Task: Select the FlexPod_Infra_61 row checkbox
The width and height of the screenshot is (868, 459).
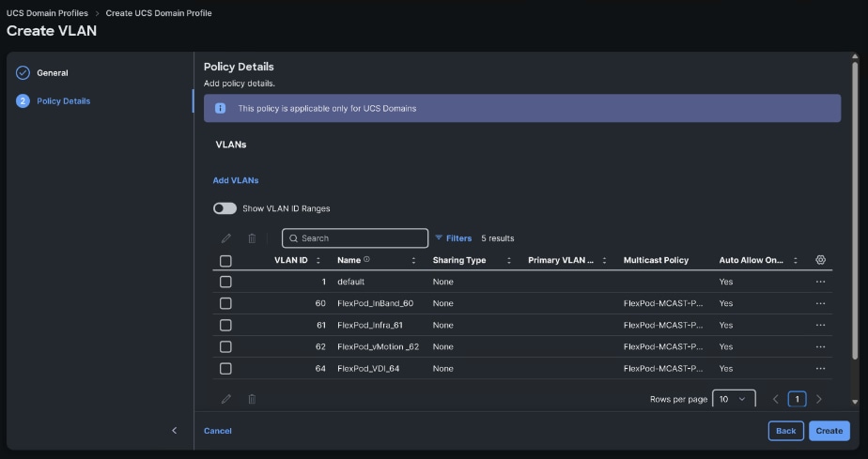Action: pos(225,325)
